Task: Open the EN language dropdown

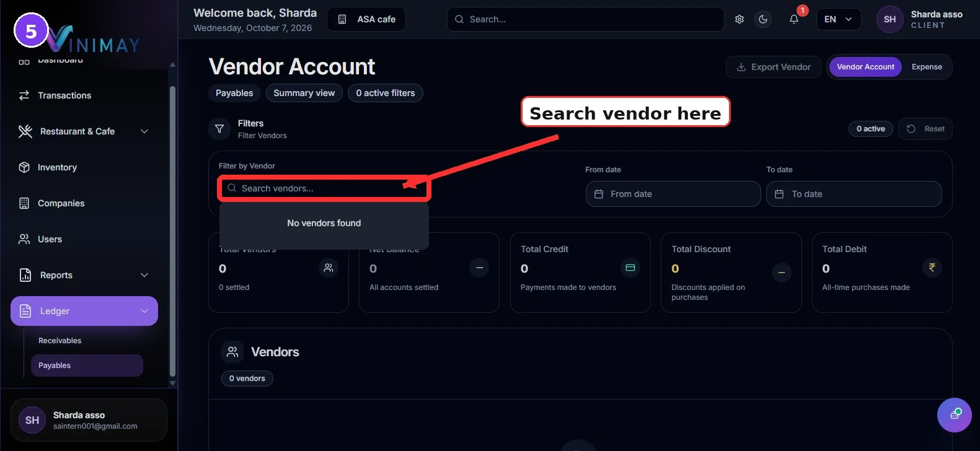Action: click(x=839, y=19)
